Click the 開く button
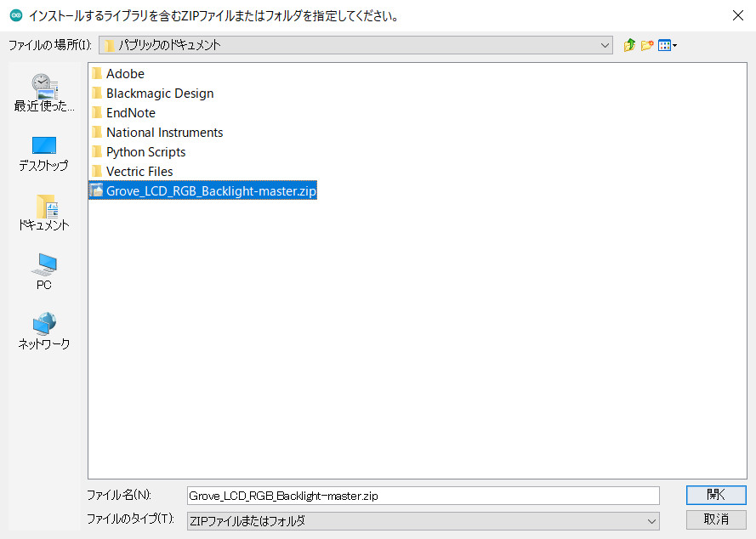 coord(716,495)
